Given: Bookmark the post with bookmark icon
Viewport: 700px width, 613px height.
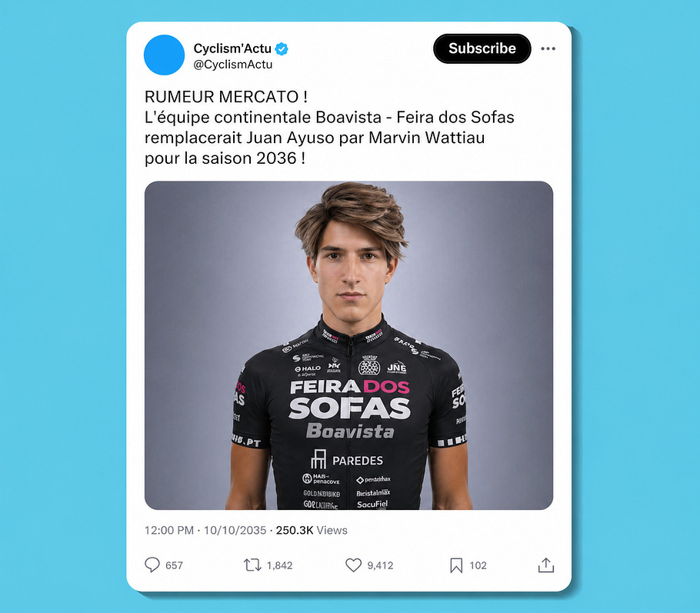Looking at the screenshot, I should click(x=456, y=565).
